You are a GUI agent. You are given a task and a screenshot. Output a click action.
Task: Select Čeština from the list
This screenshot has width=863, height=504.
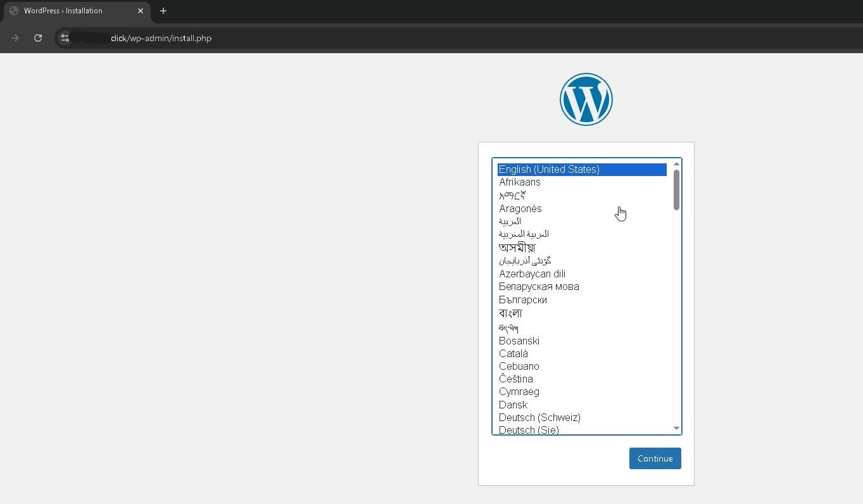coord(582,379)
